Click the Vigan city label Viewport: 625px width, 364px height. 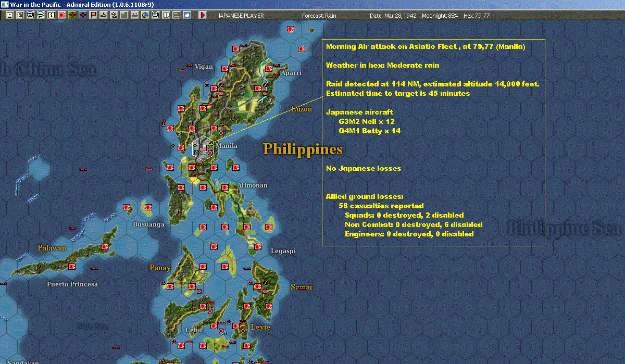[x=204, y=67]
